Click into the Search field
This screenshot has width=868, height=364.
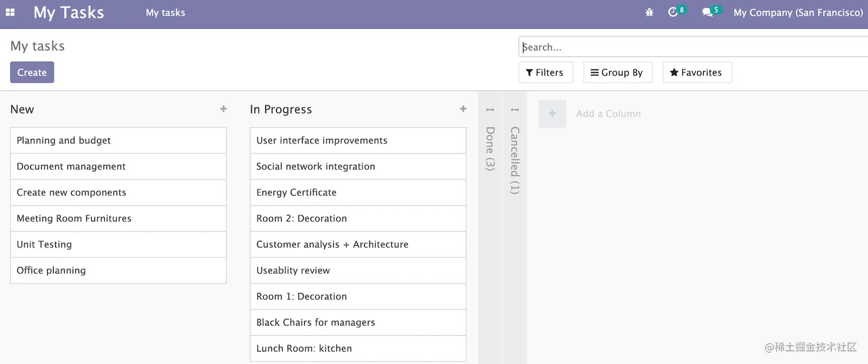click(693, 47)
